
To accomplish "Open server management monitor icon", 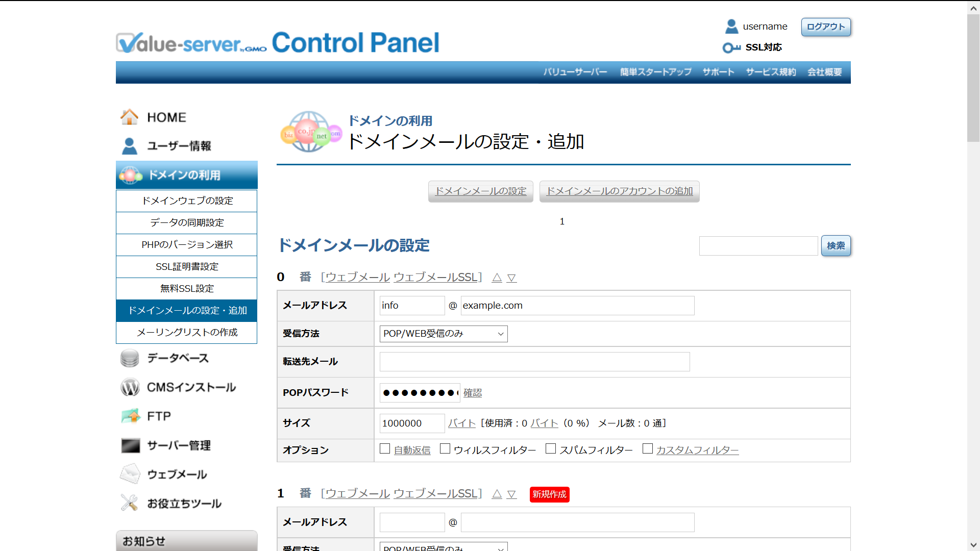I will pyautogui.click(x=130, y=445).
